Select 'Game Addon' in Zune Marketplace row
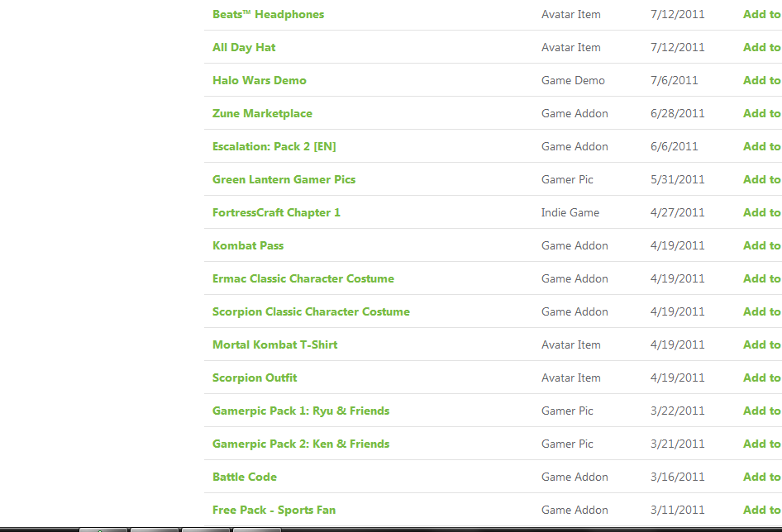This screenshot has height=532, width=782. (575, 114)
